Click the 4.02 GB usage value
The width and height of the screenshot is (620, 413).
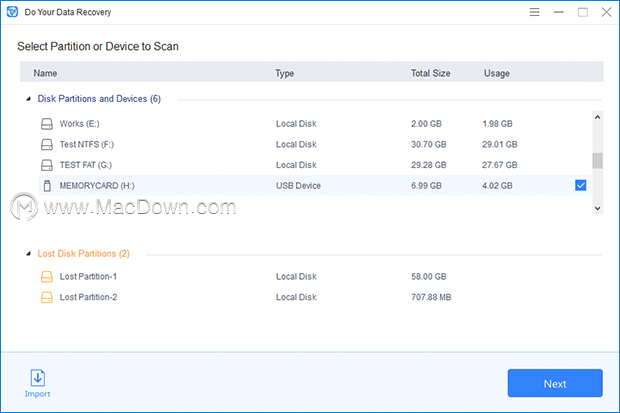(x=497, y=186)
